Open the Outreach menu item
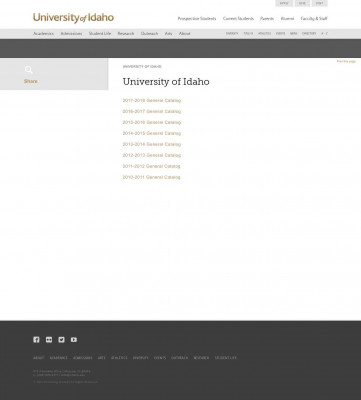This screenshot has height=400, width=361. [149, 34]
